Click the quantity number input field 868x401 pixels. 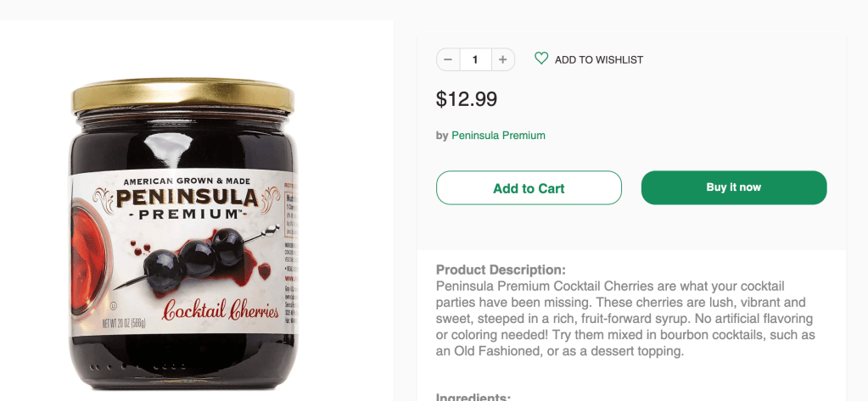click(475, 59)
